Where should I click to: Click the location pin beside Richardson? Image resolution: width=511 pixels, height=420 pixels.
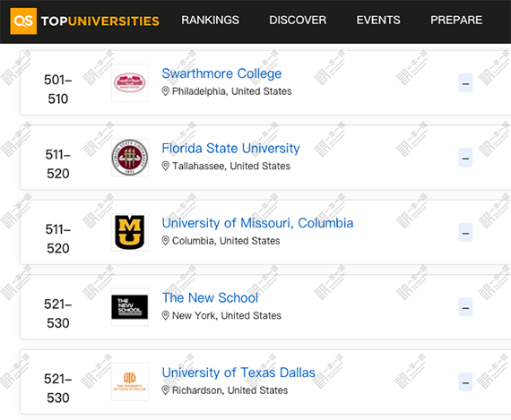coord(166,390)
